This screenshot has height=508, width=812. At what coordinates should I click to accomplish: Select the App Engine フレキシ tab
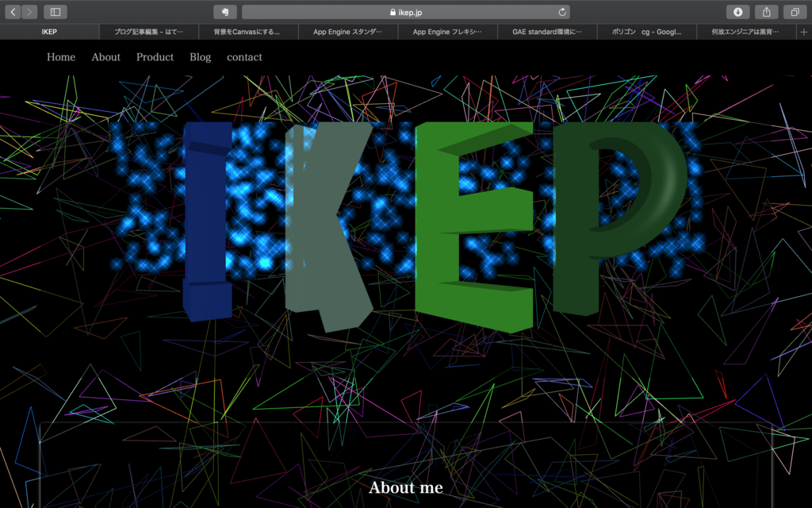click(447, 32)
